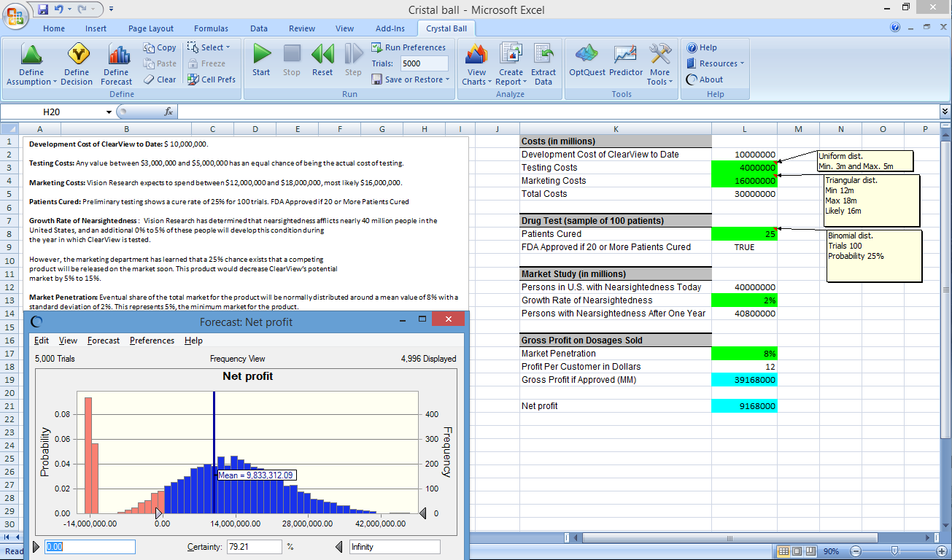Start the simulation with the green Start arrow

[261, 60]
